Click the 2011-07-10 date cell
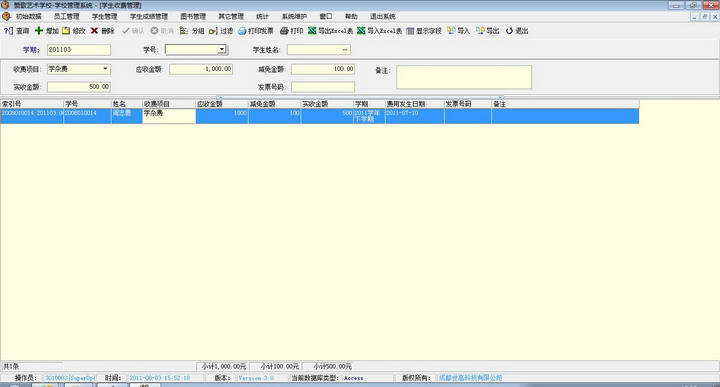The width and height of the screenshot is (720, 387). point(415,116)
